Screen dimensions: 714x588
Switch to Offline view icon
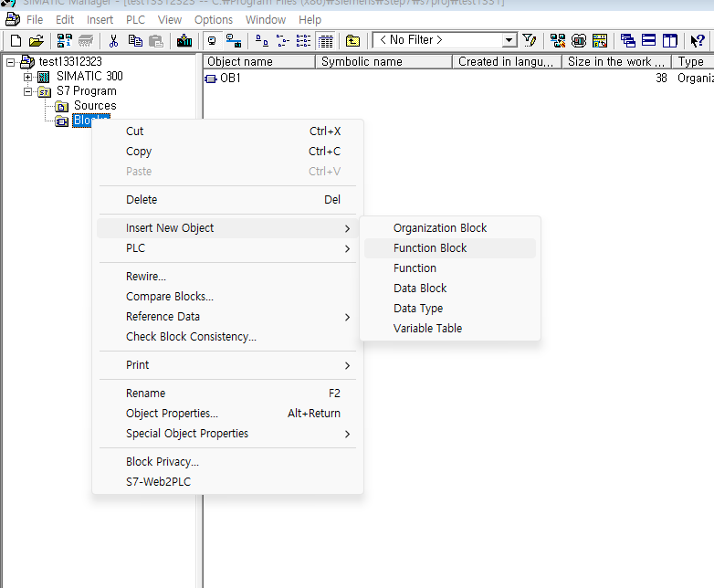[212, 40]
